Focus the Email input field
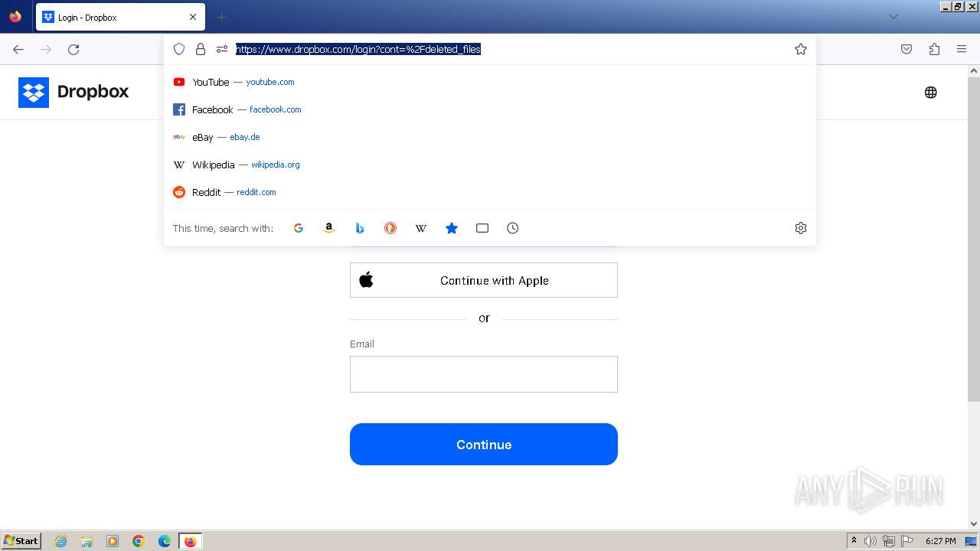Image resolution: width=980 pixels, height=551 pixels. point(484,374)
